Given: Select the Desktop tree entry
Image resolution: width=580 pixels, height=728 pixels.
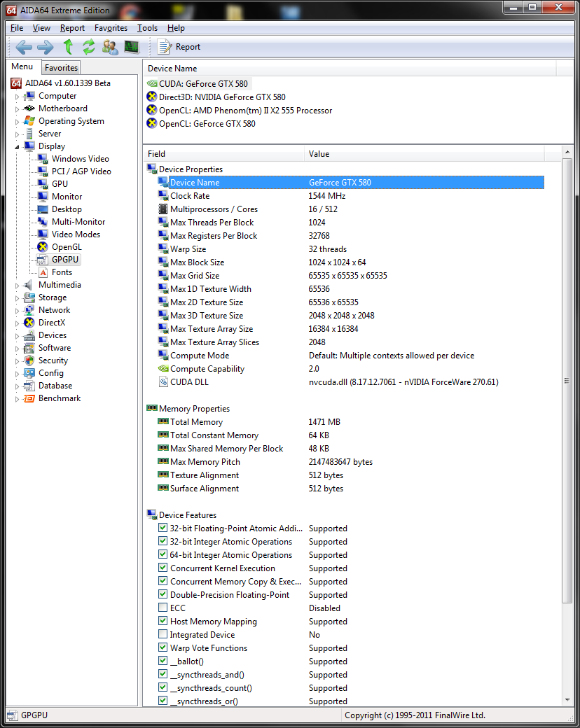Looking at the screenshot, I should pos(67,209).
